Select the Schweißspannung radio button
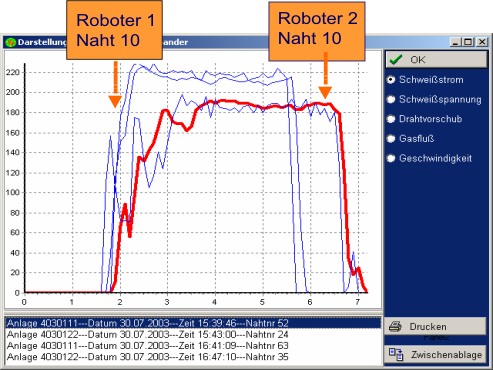 click(391, 99)
